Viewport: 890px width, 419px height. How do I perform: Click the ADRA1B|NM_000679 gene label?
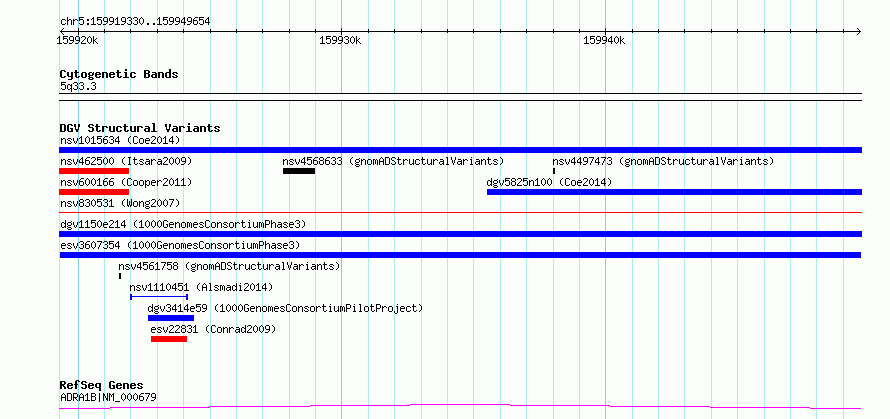108,397
